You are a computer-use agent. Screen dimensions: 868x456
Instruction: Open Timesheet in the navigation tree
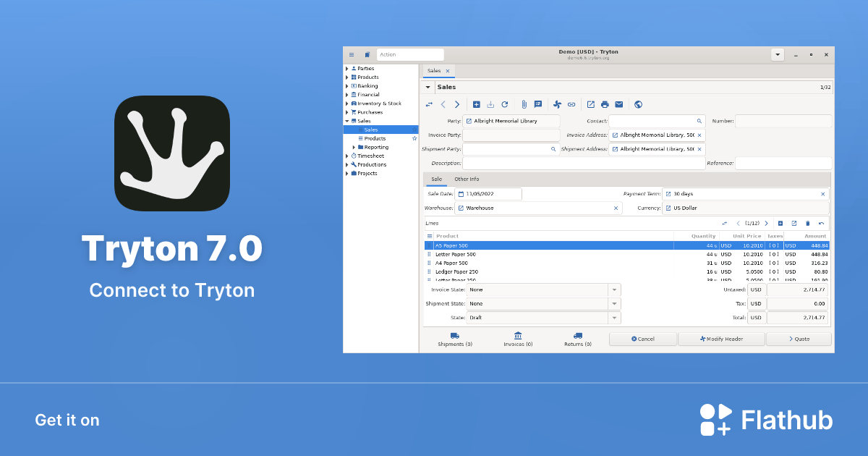point(370,156)
